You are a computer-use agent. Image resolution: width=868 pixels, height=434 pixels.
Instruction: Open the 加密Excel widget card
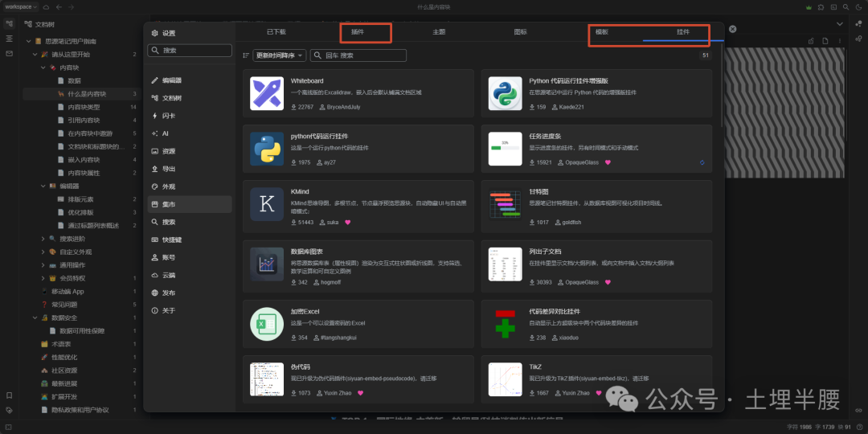[358, 324]
